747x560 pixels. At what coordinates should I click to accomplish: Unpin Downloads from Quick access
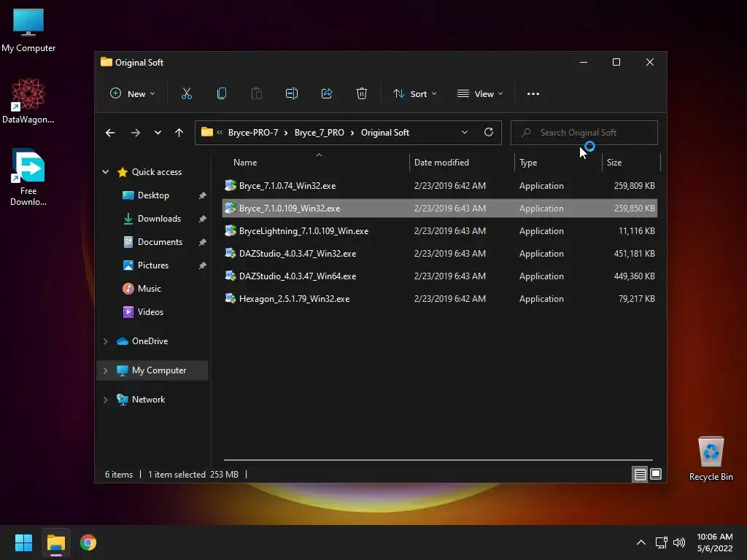click(203, 219)
